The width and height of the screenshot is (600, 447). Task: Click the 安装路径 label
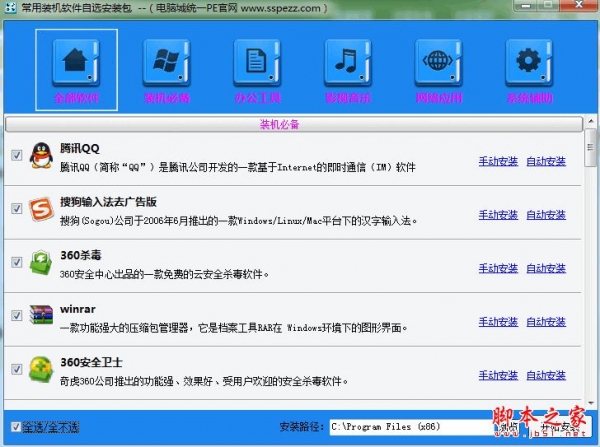pyautogui.click(x=302, y=427)
